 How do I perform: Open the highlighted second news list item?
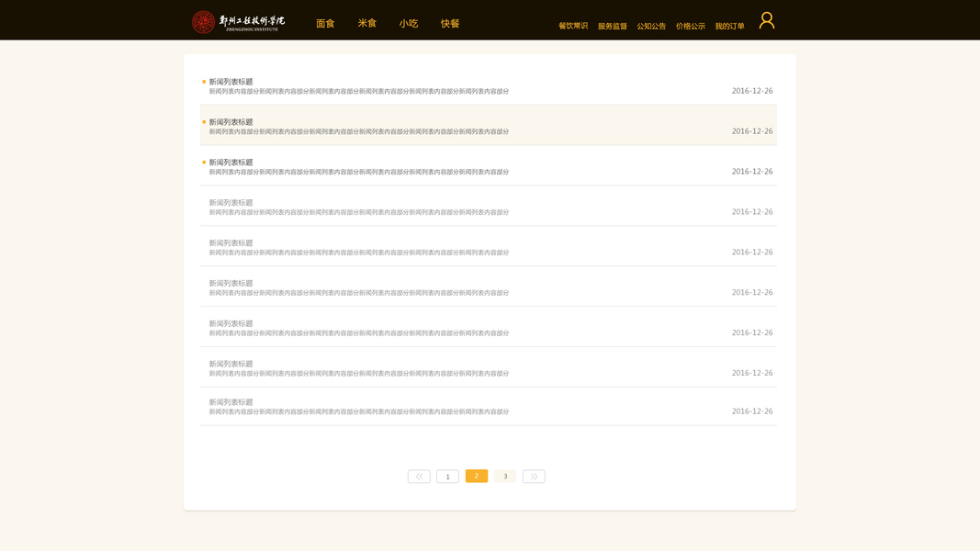(488, 126)
